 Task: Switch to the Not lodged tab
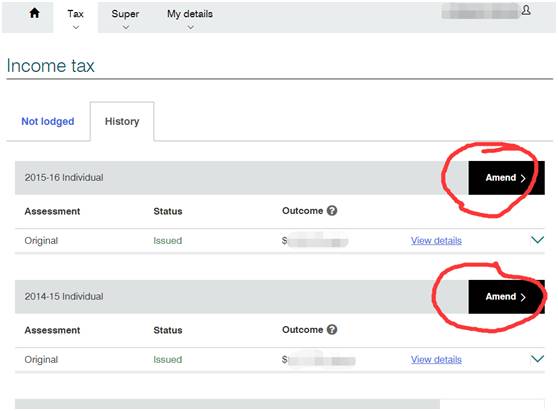click(x=48, y=121)
